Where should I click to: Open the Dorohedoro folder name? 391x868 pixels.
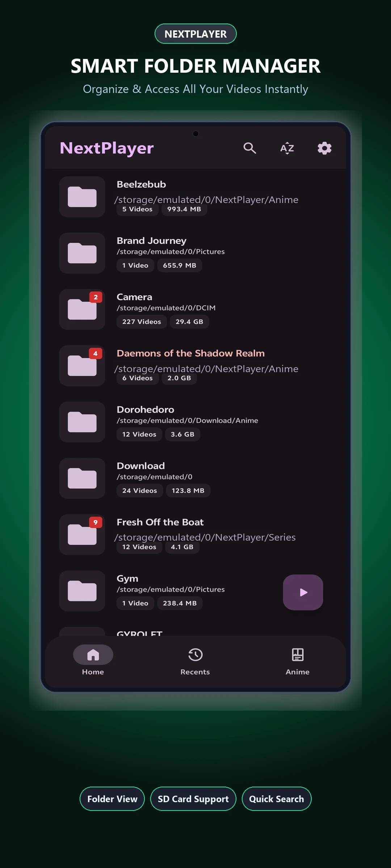point(145,410)
